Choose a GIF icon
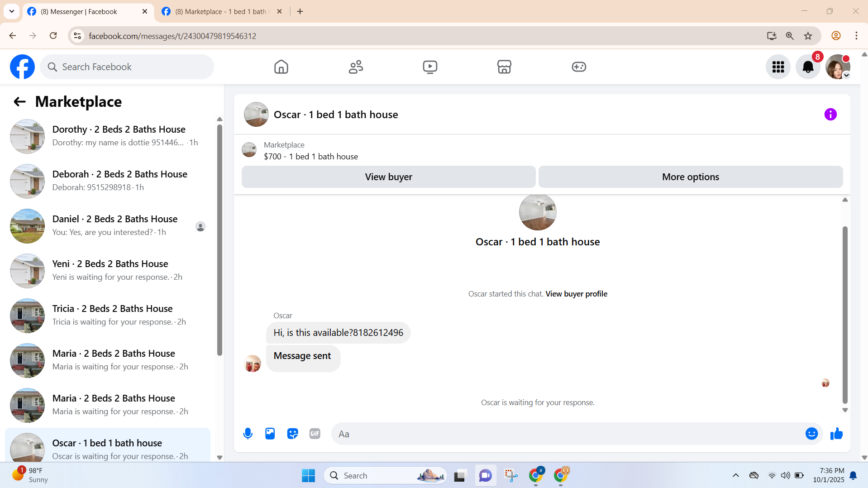868x488 pixels. (315, 434)
